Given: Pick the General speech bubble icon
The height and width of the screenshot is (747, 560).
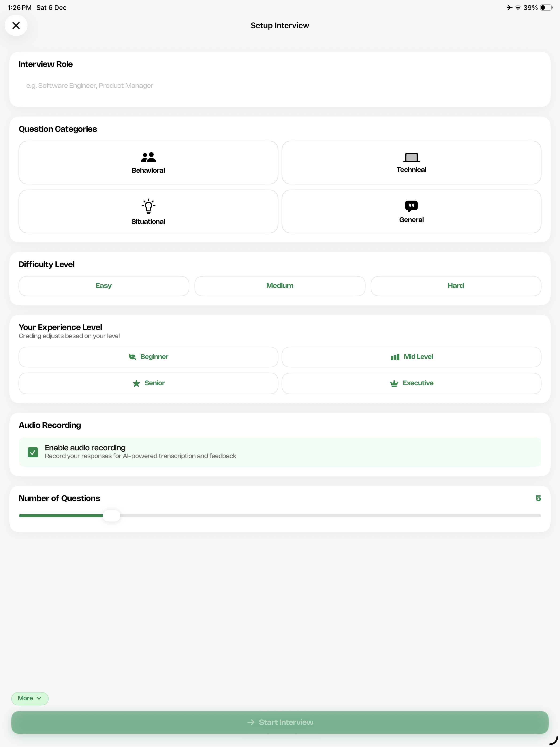Looking at the screenshot, I should pyautogui.click(x=411, y=206).
